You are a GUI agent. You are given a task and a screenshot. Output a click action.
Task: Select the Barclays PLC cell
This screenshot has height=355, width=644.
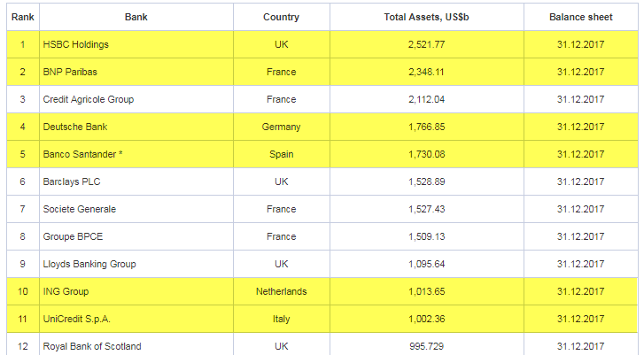pos(72,181)
